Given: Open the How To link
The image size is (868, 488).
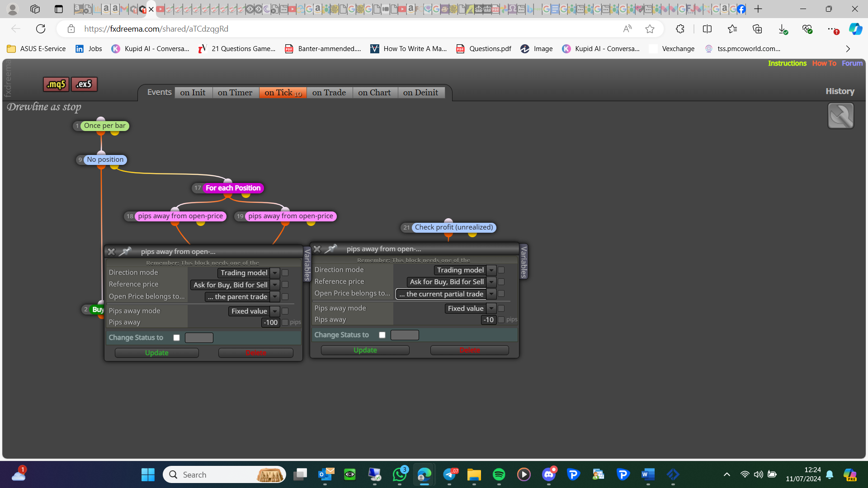Looking at the screenshot, I should point(824,63).
